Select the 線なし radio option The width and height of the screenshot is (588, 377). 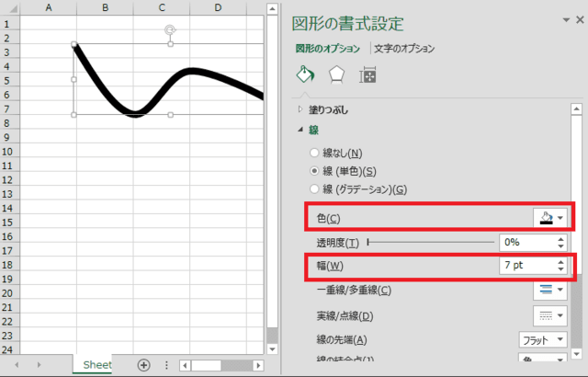tap(316, 153)
